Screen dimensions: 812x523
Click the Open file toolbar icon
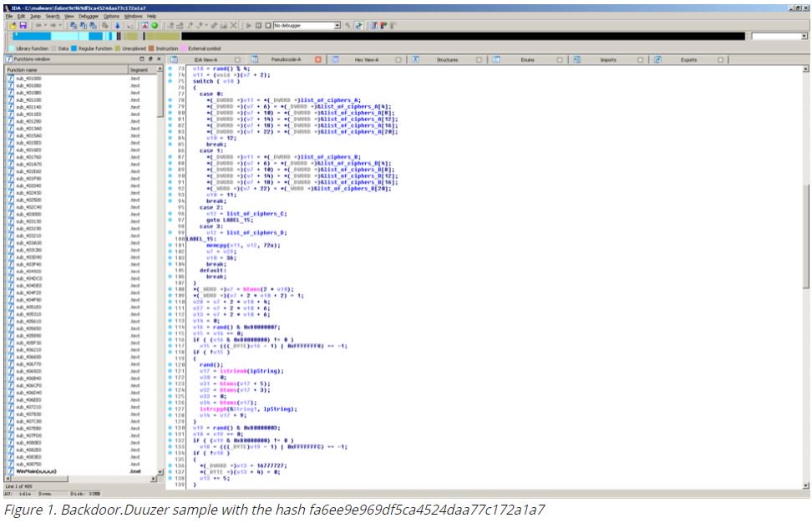tap(12, 25)
